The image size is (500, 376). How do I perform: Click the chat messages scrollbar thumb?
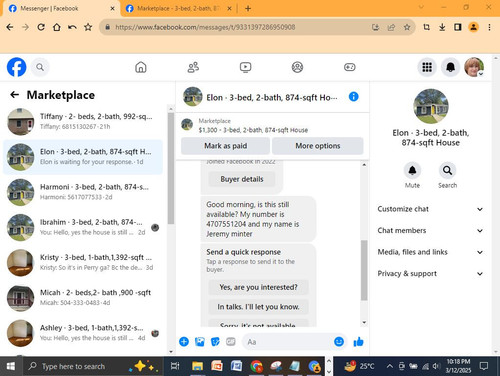[364, 270]
